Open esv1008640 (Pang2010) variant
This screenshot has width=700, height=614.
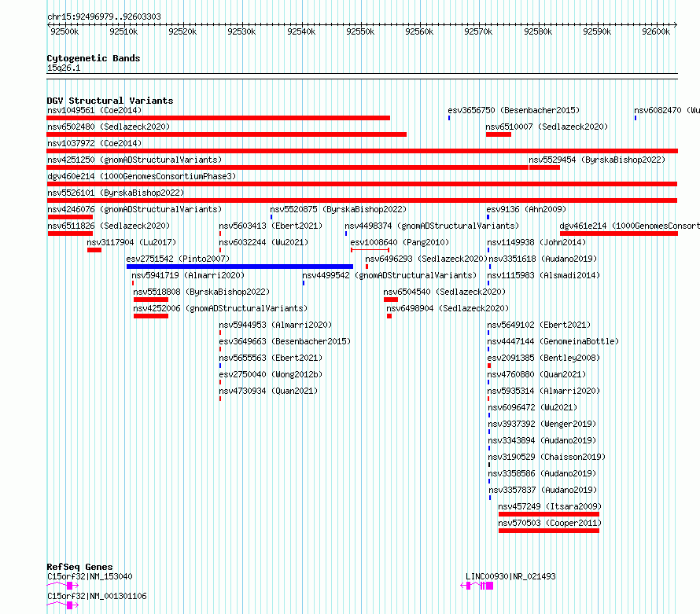point(400,242)
